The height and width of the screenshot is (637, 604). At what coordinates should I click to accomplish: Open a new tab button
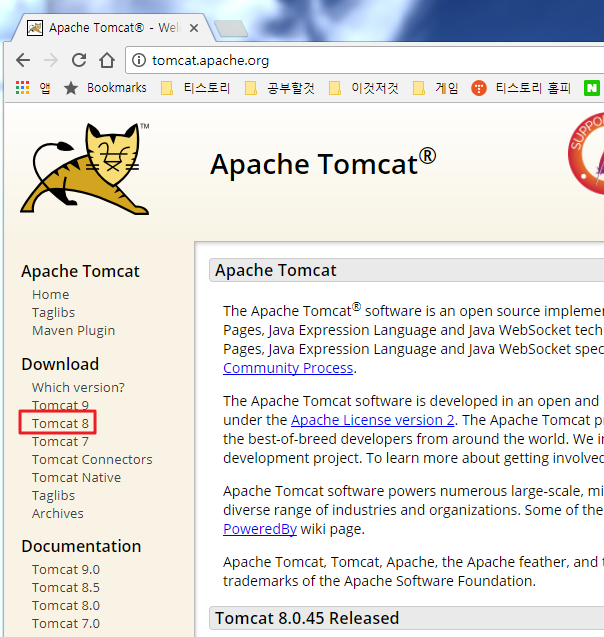click(x=231, y=28)
